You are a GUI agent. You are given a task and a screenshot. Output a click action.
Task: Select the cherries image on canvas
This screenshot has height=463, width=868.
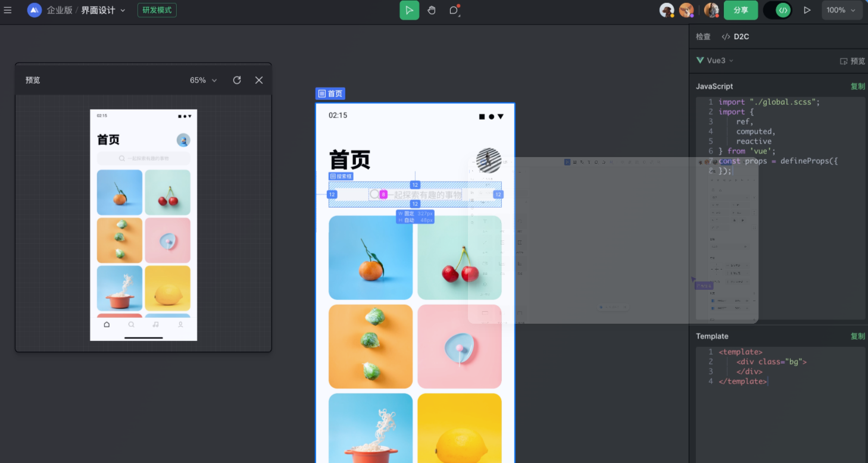[460, 258]
